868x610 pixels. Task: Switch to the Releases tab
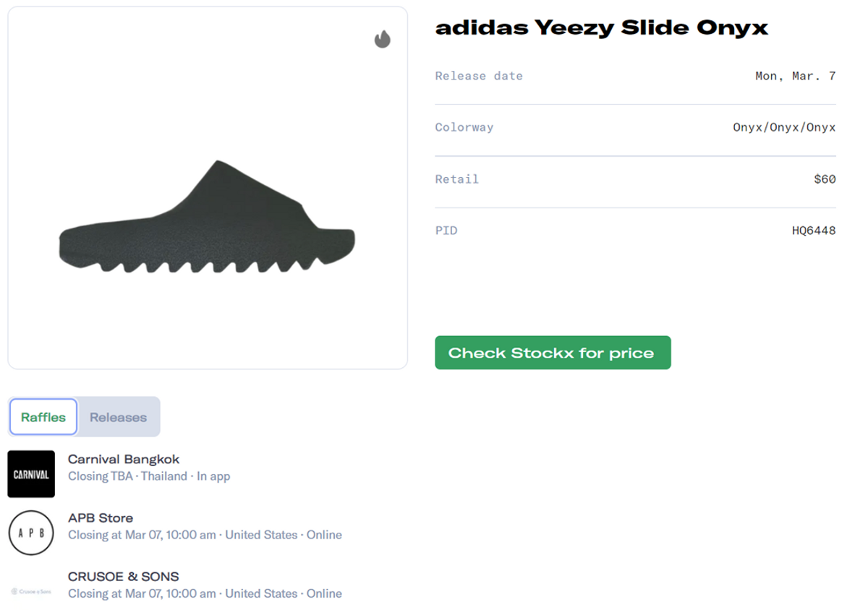118,416
